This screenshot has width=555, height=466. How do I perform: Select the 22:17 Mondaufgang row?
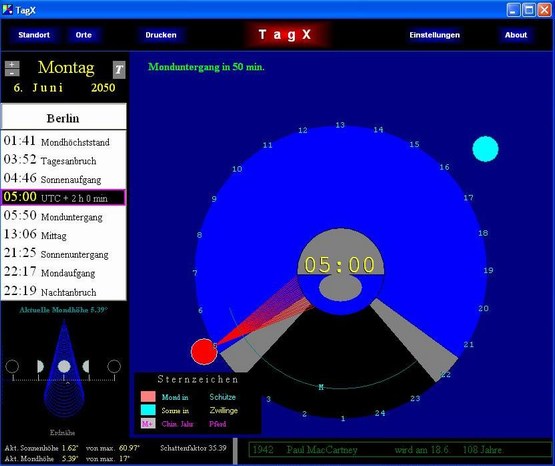point(63,272)
